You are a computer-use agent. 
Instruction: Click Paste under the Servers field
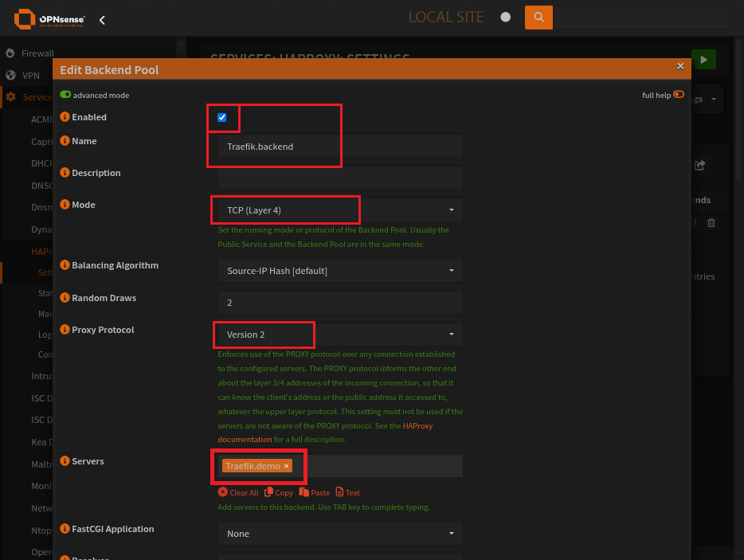[x=314, y=492]
